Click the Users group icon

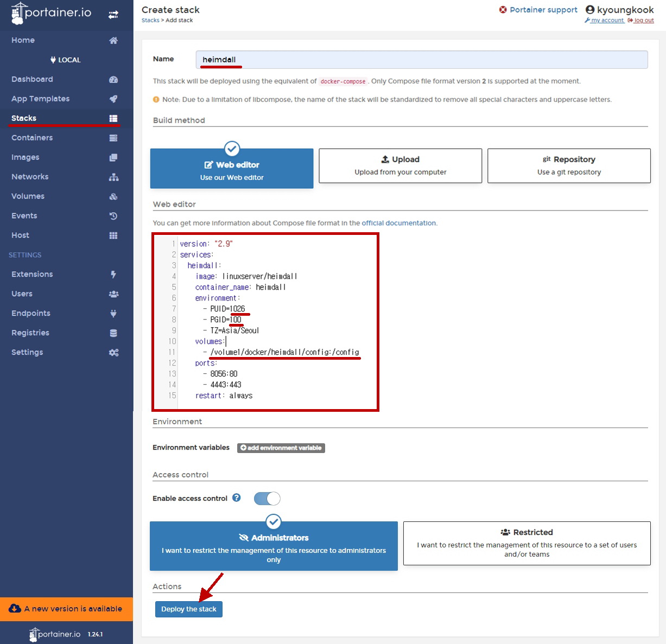(x=113, y=294)
